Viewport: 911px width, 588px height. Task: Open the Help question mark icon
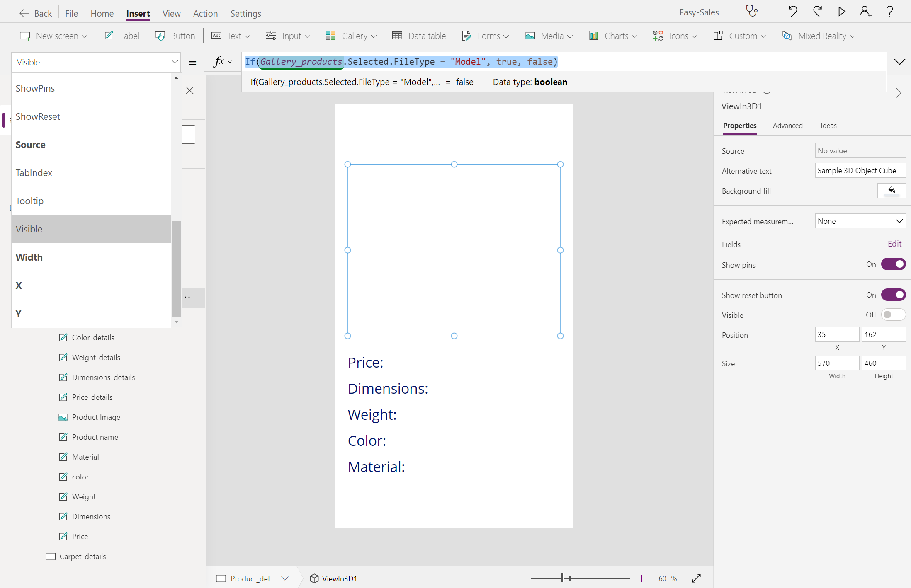tap(889, 12)
